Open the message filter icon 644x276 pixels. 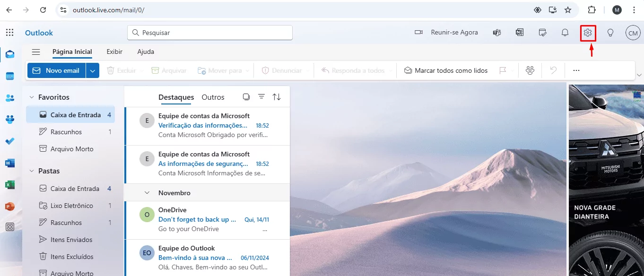point(261,96)
